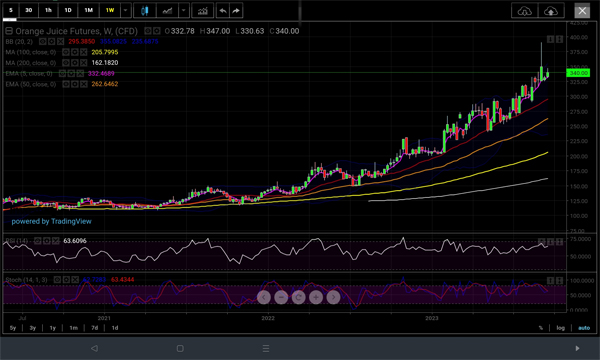
Task: Select candlestick chart style button
Action: click(145, 11)
